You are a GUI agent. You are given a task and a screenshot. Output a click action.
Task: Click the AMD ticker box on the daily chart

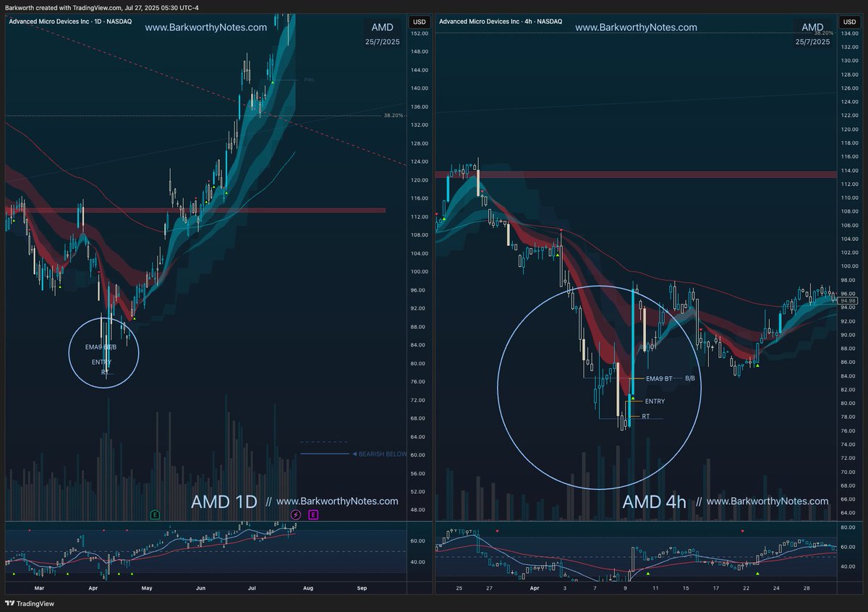pyautogui.click(x=383, y=27)
